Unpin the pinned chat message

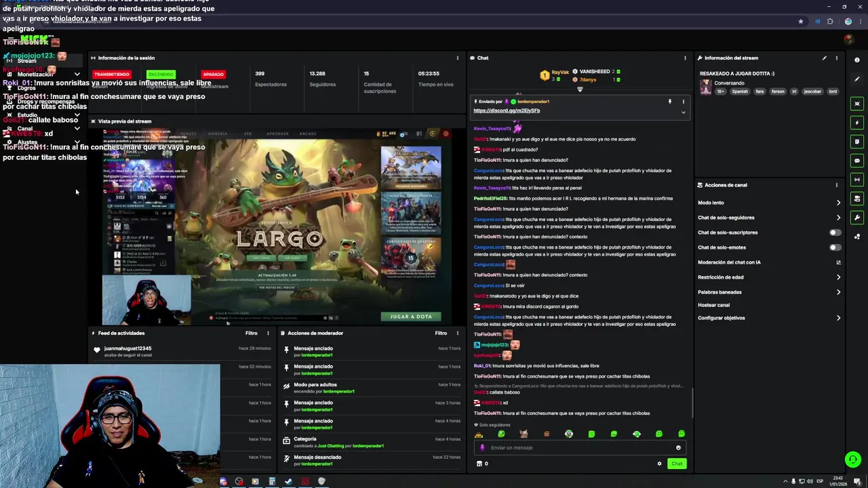tap(670, 102)
